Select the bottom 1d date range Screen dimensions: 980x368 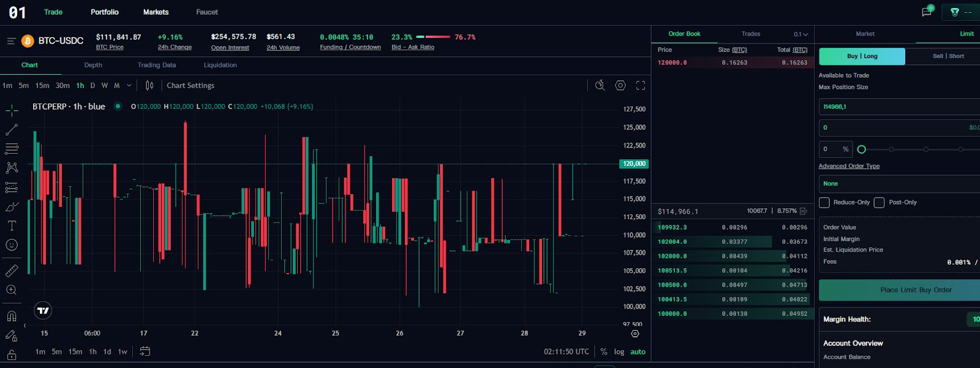pyautogui.click(x=107, y=352)
